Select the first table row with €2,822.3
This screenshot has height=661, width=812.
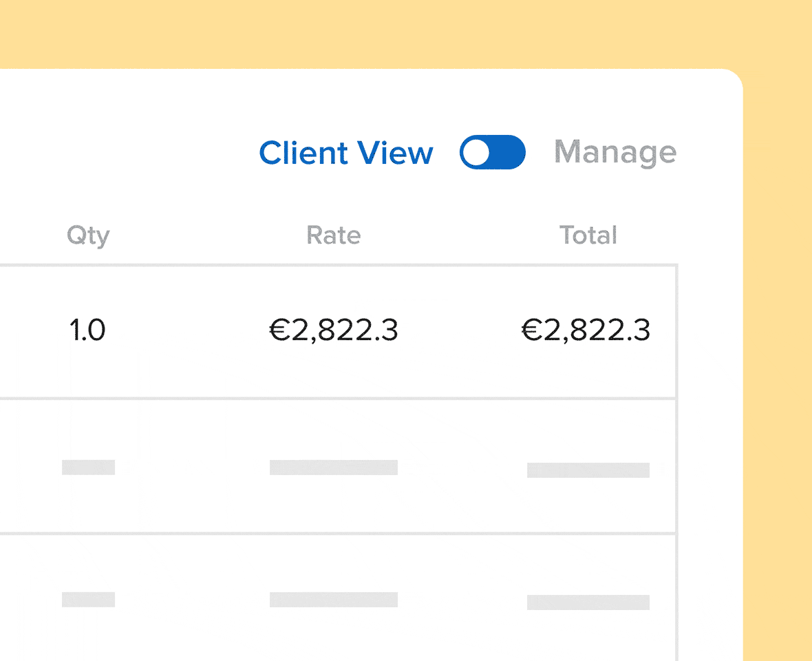point(338,332)
